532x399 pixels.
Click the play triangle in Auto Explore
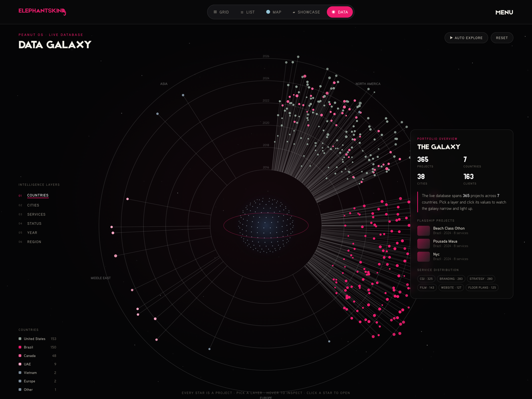coord(451,38)
